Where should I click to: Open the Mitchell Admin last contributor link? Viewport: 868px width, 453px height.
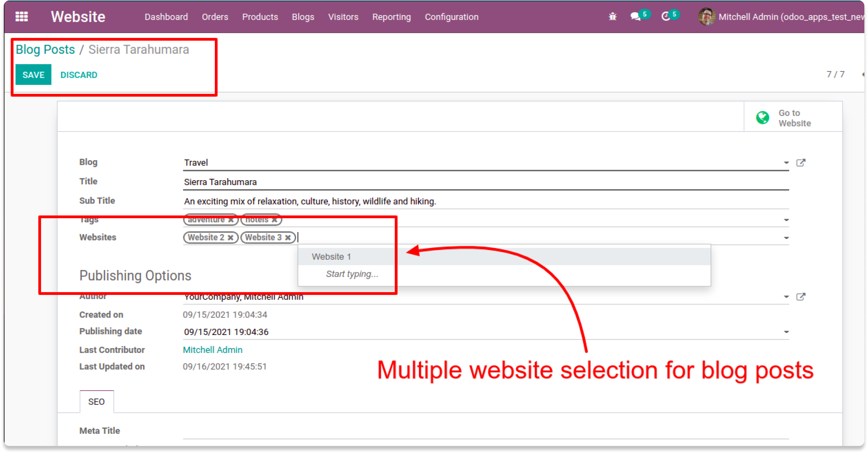coord(212,350)
